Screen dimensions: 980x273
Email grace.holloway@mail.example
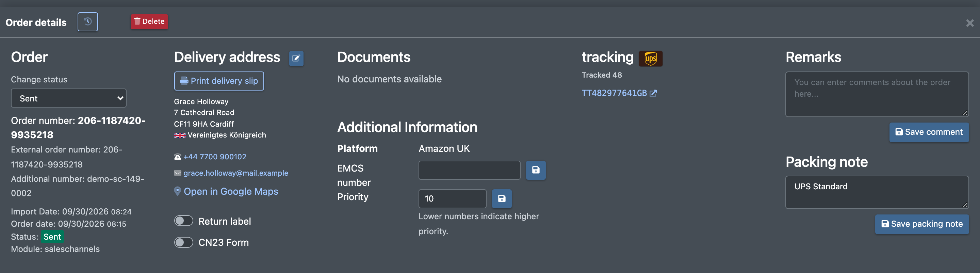pyautogui.click(x=235, y=173)
